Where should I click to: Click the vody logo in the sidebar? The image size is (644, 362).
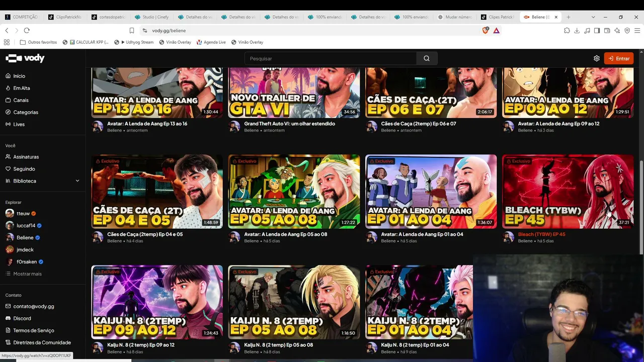(x=25, y=58)
